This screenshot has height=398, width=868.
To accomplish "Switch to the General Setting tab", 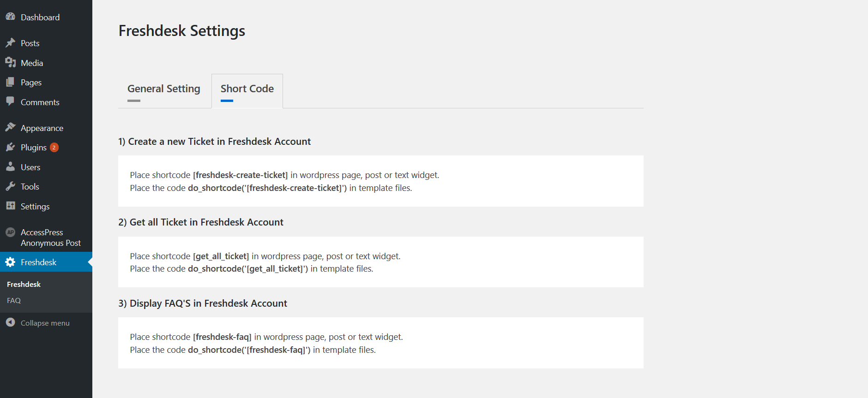I will [x=164, y=89].
